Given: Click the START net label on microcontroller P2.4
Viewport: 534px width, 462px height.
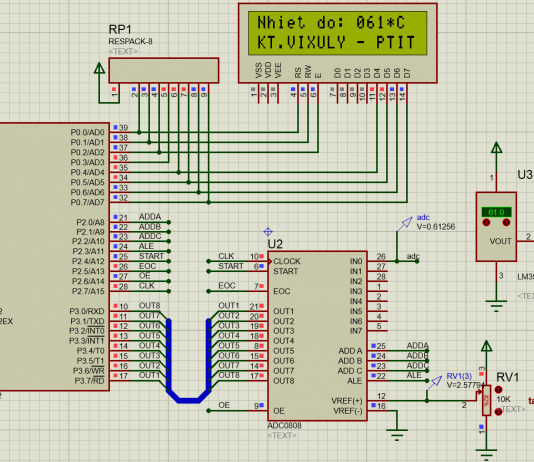Looking at the screenshot, I should pos(151,256).
